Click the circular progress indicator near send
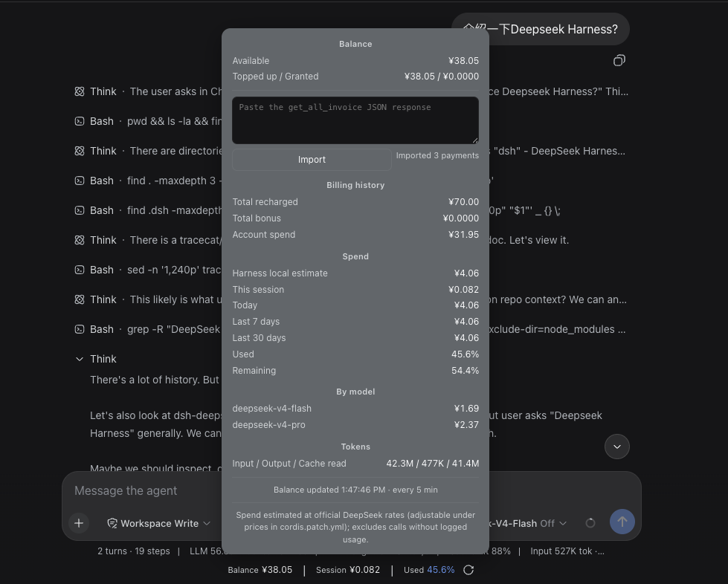The image size is (728, 584). (x=590, y=523)
